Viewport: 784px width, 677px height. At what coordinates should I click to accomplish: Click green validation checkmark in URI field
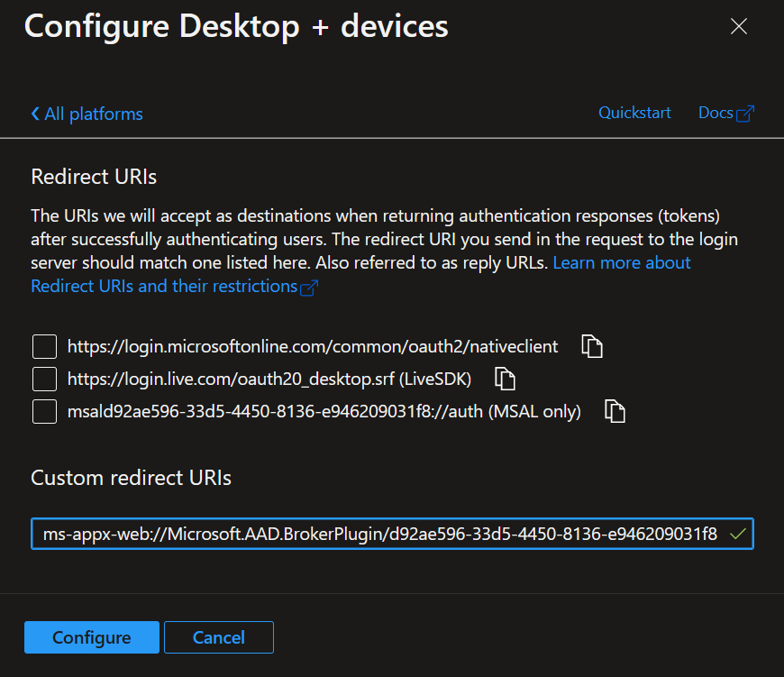pyautogui.click(x=738, y=534)
